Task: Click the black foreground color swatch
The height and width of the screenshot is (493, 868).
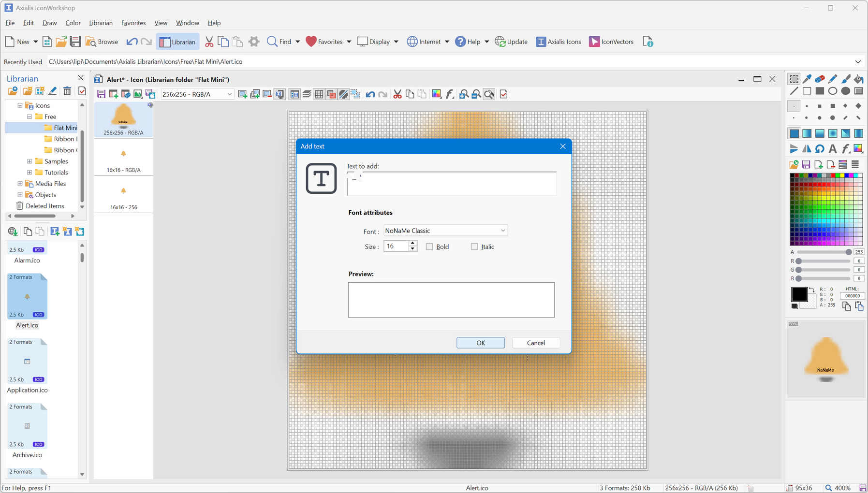Action: pos(799,294)
